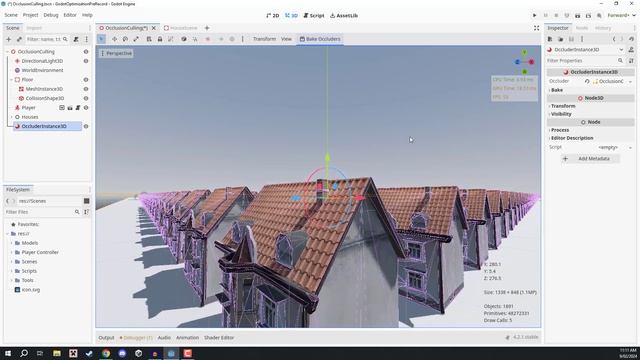Viewport: 640px width, 360px height.
Task: Open the Debug menu
Action: pos(51,15)
